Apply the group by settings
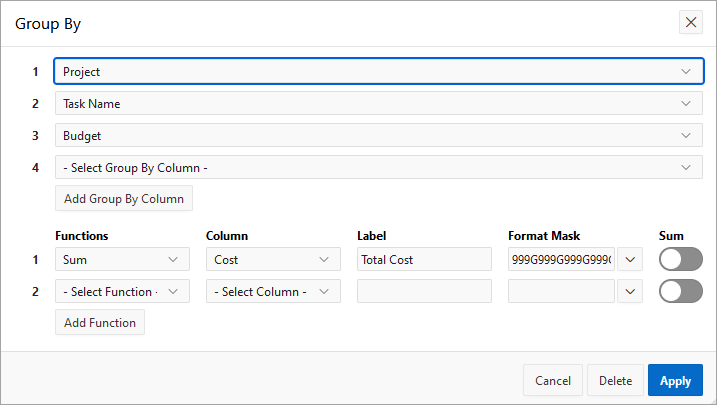The width and height of the screenshot is (717, 405). click(675, 380)
